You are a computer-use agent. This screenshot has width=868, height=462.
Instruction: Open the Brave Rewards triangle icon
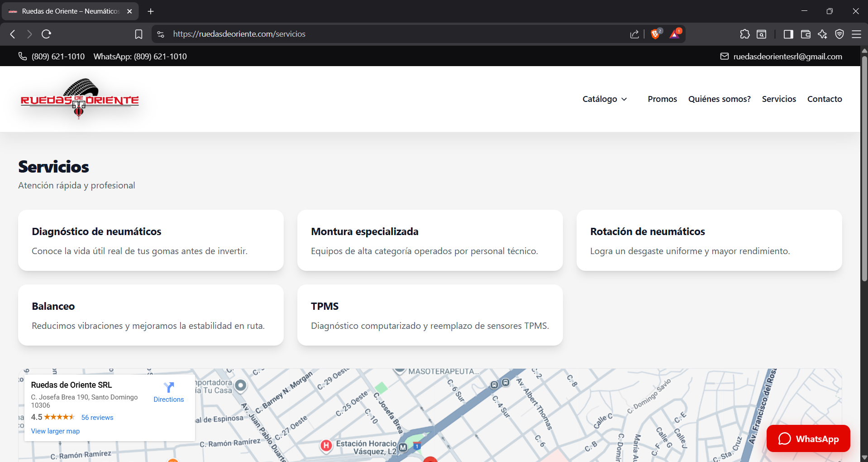[675, 34]
